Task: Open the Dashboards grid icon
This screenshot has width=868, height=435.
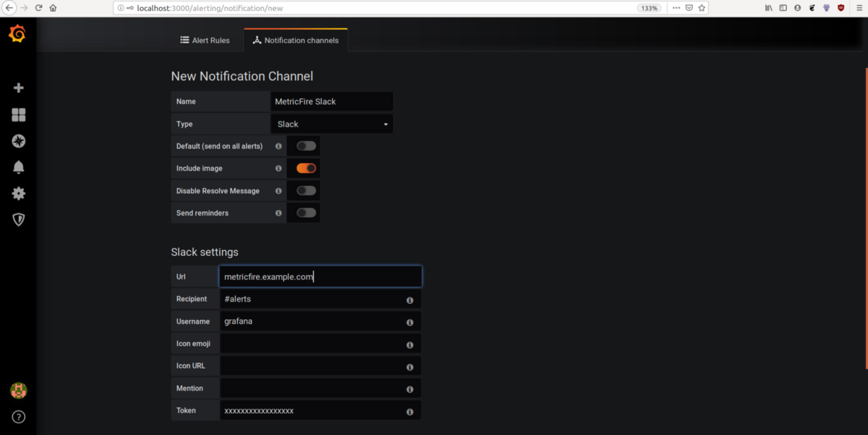Action: (x=19, y=114)
